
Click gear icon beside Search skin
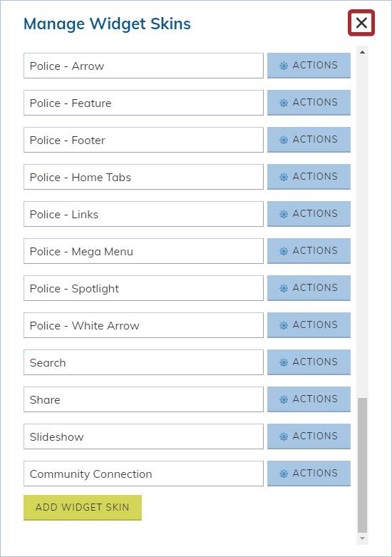284,362
